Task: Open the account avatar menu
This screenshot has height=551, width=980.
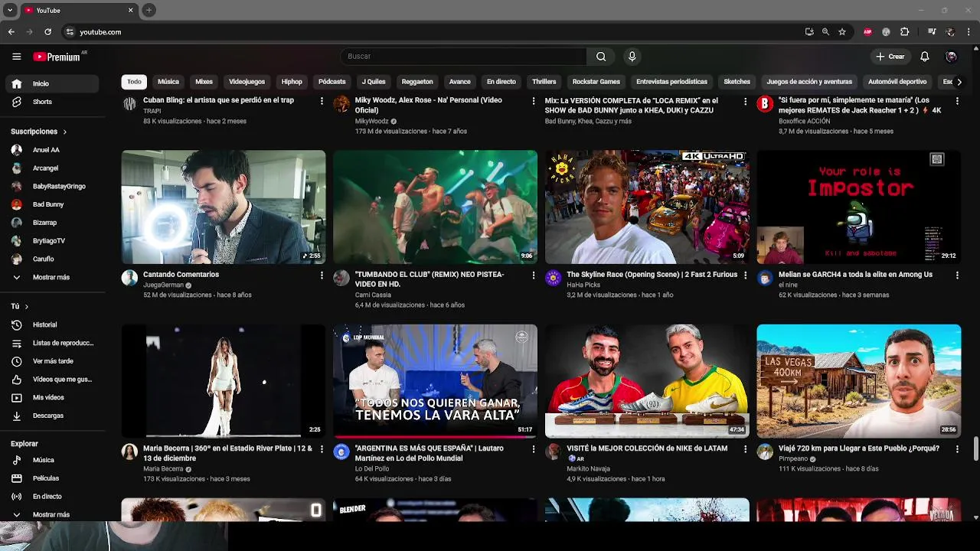Action: (951, 56)
